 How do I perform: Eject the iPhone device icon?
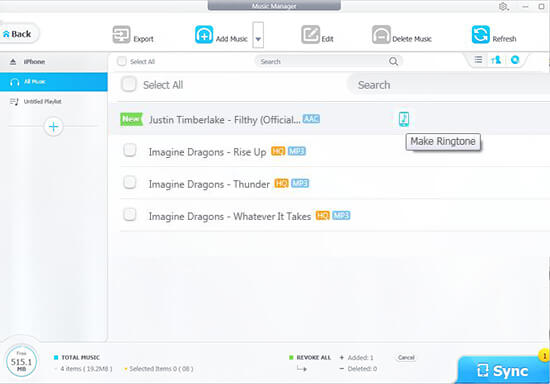click(x=13, y=62)
